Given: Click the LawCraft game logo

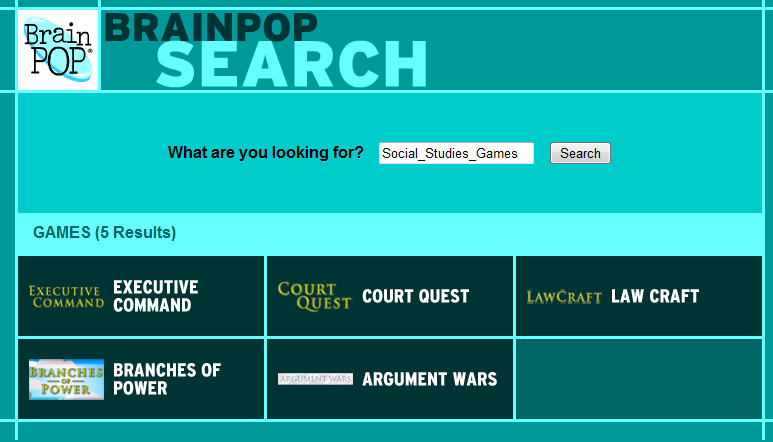Looking at the screenshot, I should (x=564, y=297).
